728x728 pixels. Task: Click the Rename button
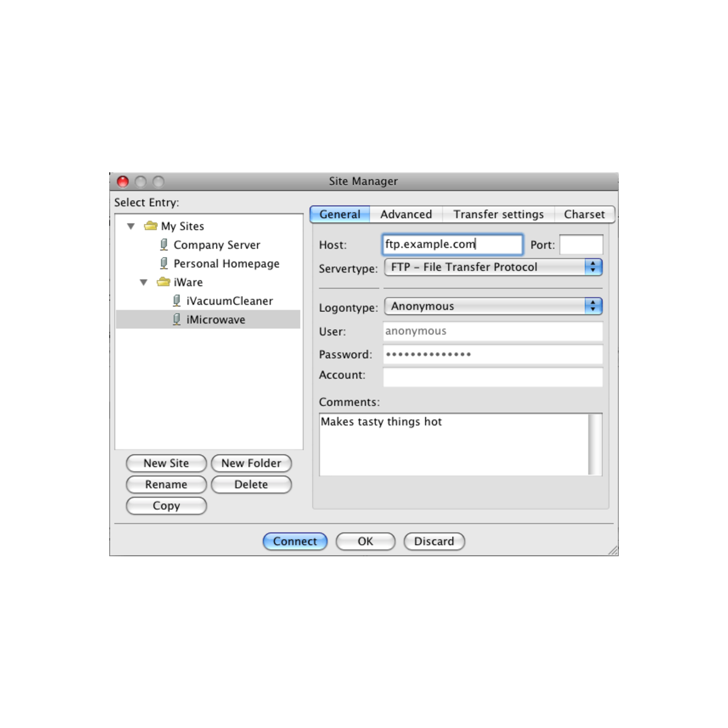pyautogui.click(x=166, y=484)
